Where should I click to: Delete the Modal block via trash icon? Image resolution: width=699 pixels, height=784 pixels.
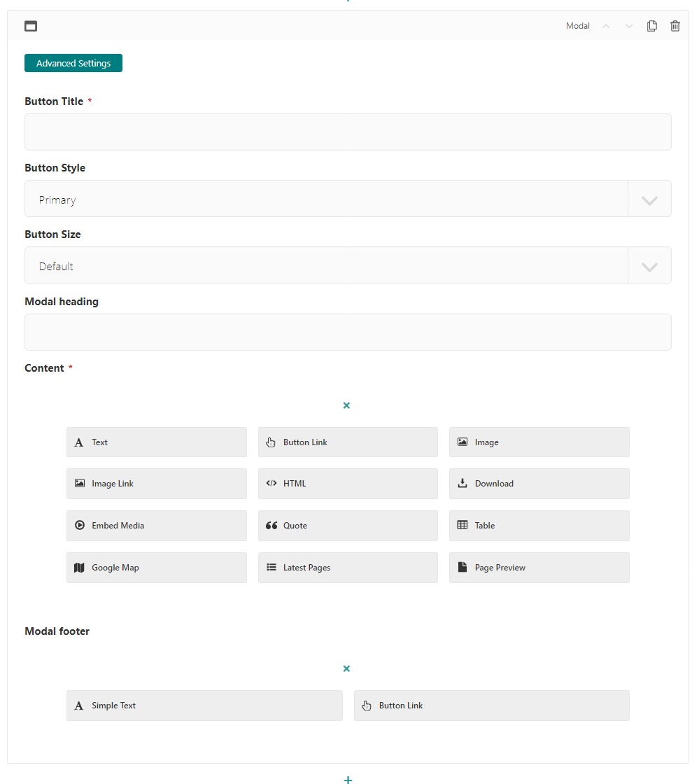[x=675, y=26]
